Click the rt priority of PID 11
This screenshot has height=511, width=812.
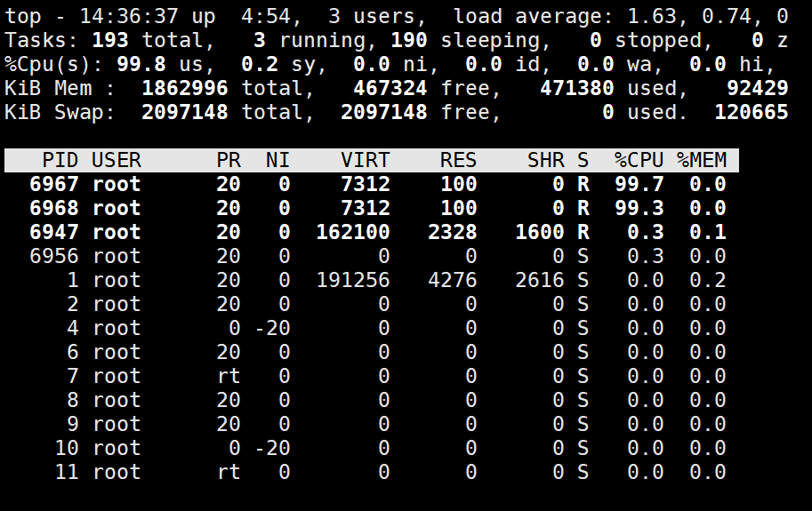tap(229, 472)
